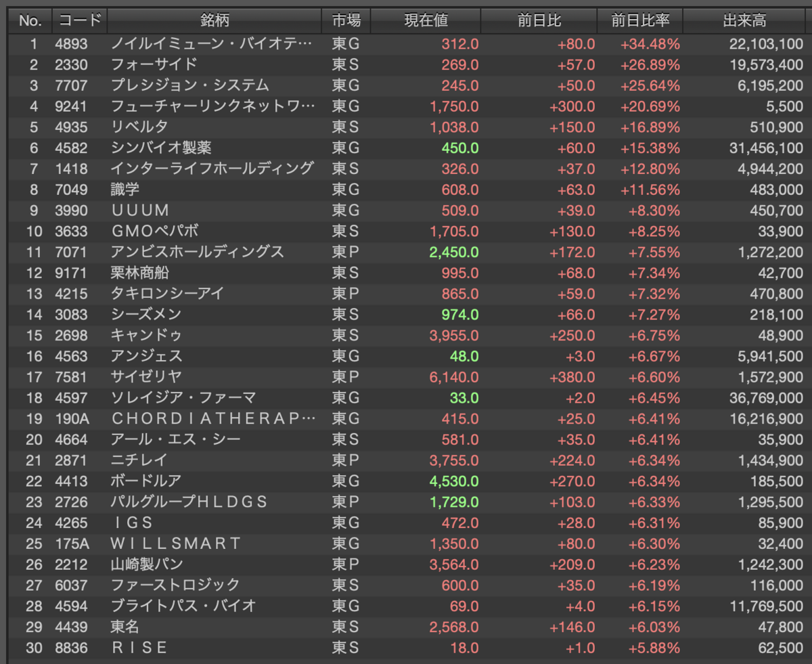The height and width of the screenshot is (664, 812).
Task: Sort by the 現在値 column header
Action: (x=426, y=21)
